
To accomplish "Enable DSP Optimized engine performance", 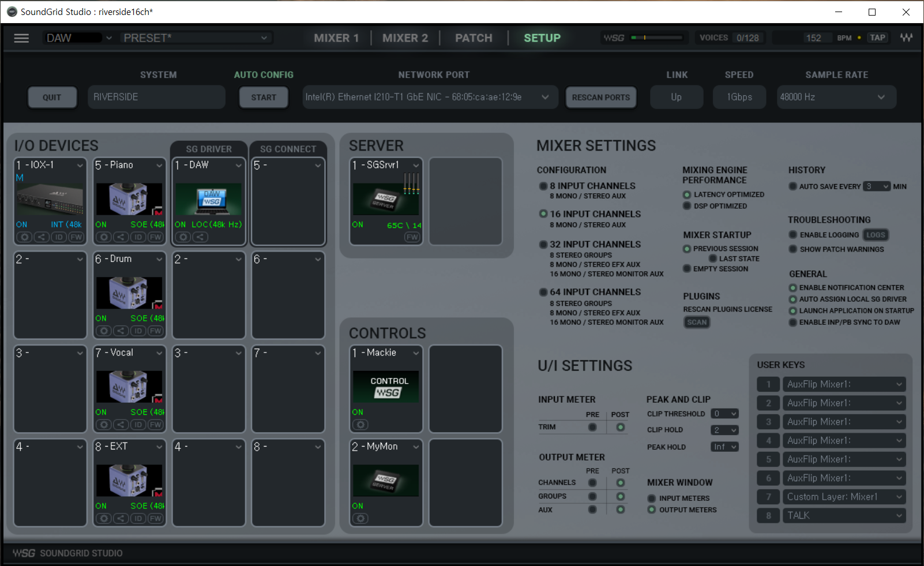I will click(x=687, y=206).
